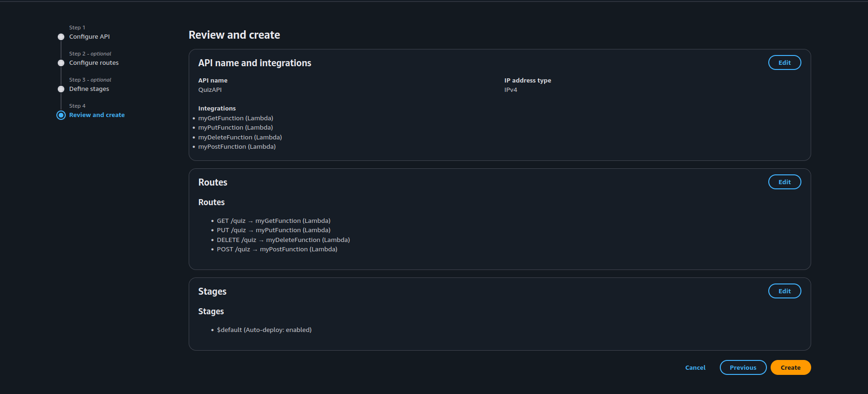Open the Configure routes step
The image size is (868, 394).
pyautogui.click(x=94, y=63)
